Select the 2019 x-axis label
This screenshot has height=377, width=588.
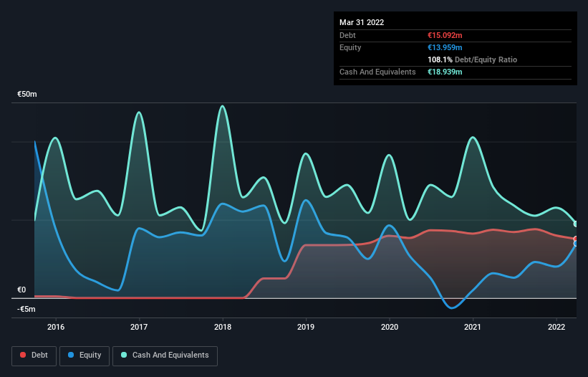click(306, 327)
